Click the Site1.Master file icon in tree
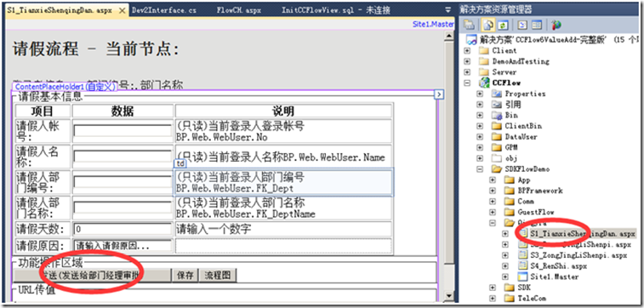 [x=523, y=277]
